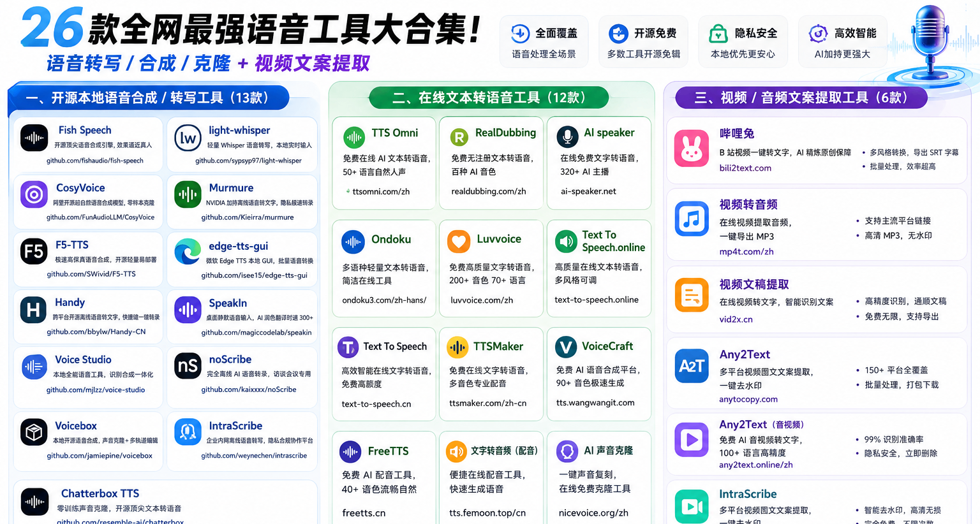980x524 pixels.
Task: Click the Voicebox cube icon
Action: tap(34, 432)
